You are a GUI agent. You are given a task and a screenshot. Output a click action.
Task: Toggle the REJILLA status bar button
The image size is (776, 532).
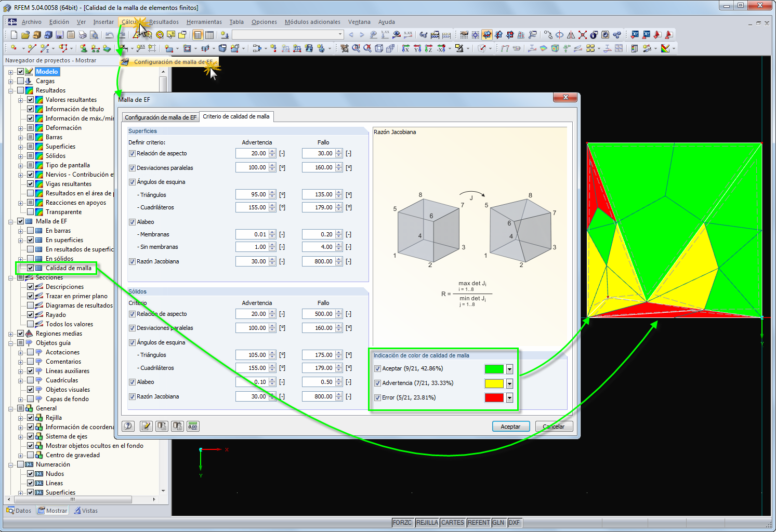click(427, 523)
